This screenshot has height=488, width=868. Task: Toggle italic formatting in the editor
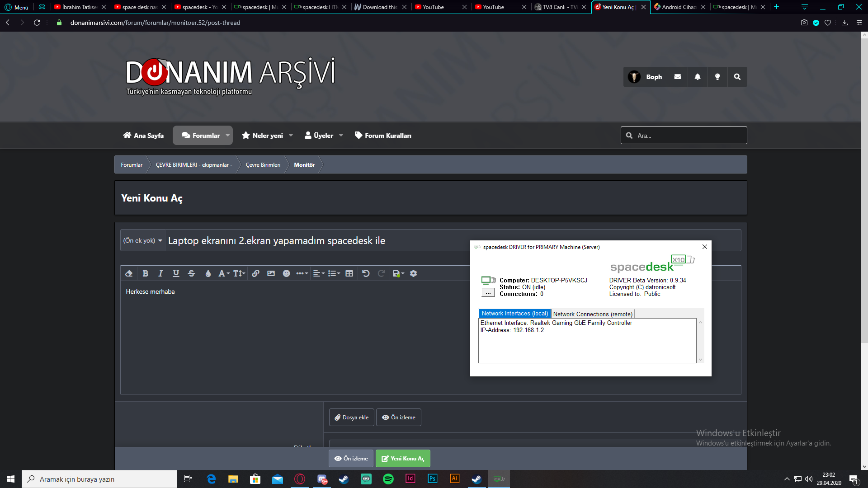click(160, 273)
